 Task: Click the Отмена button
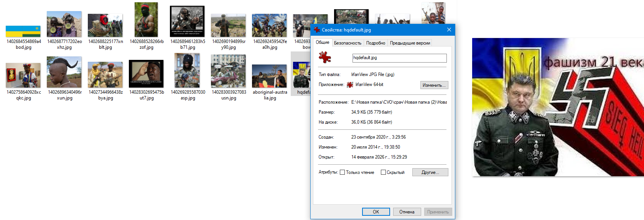point(407,212)
